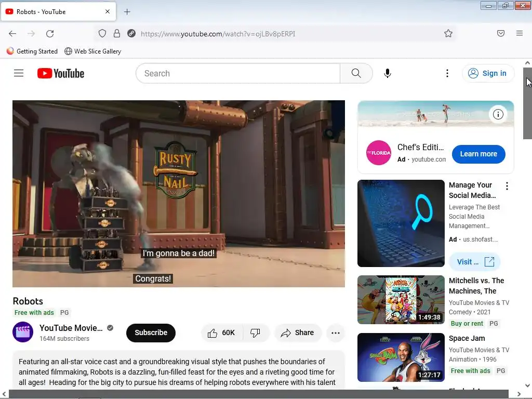
Task: Dislike the Robots video
Action: pos(256,333)
